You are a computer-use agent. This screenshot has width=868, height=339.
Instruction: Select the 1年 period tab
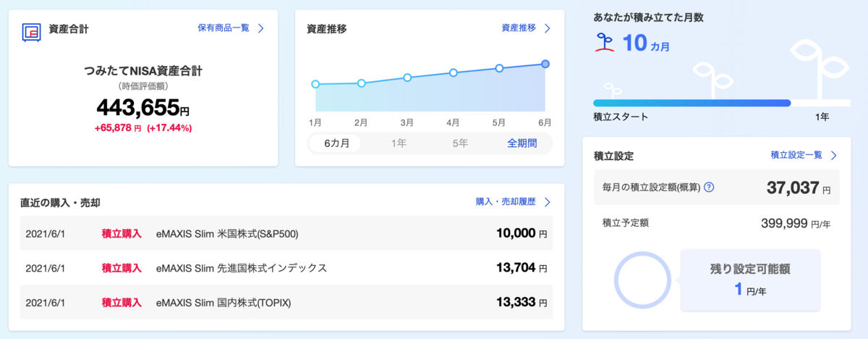399,143
